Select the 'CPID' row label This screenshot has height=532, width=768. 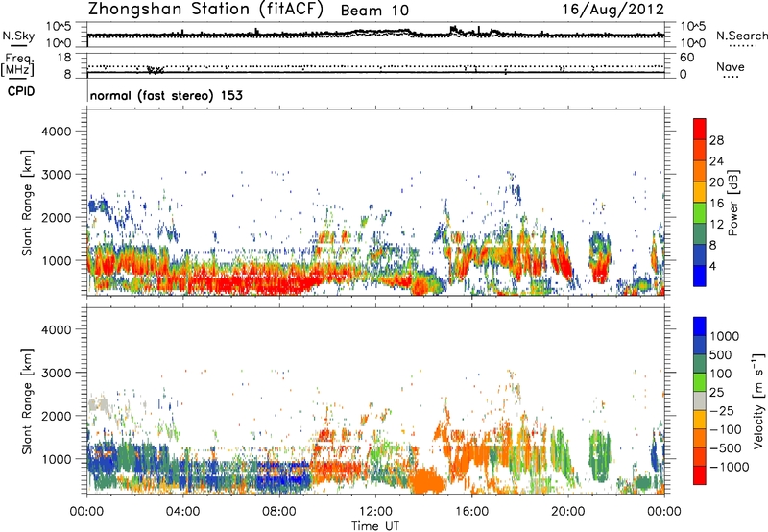pos(21,91)
